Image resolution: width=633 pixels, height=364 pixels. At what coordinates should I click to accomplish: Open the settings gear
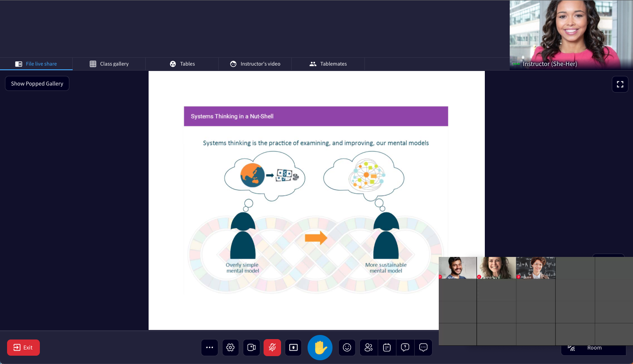tap(230, 347)
